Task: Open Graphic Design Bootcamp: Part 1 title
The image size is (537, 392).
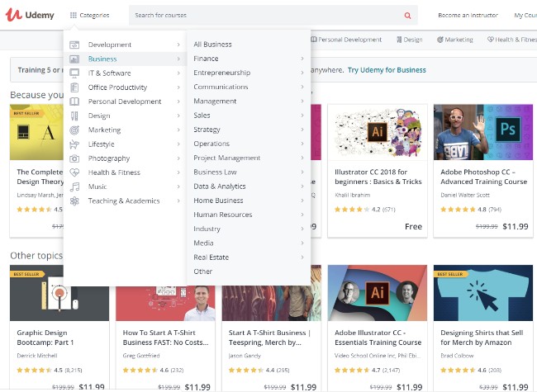Action: (x=45, y=338)
